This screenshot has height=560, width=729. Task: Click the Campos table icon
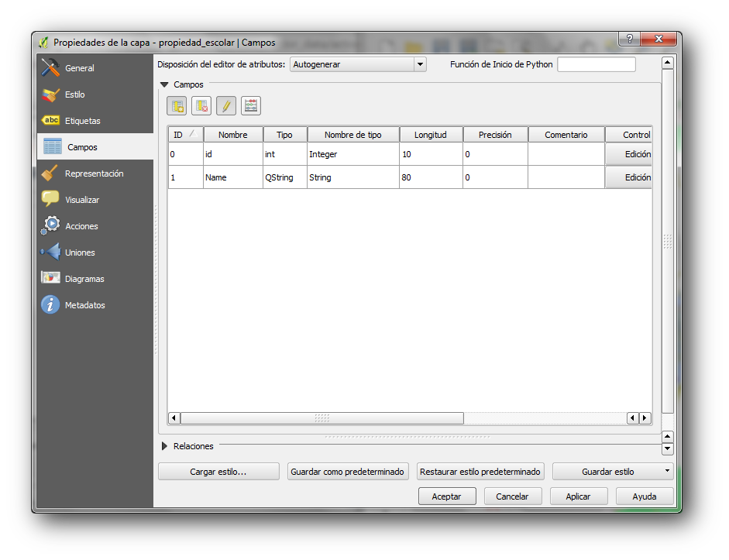52,146
